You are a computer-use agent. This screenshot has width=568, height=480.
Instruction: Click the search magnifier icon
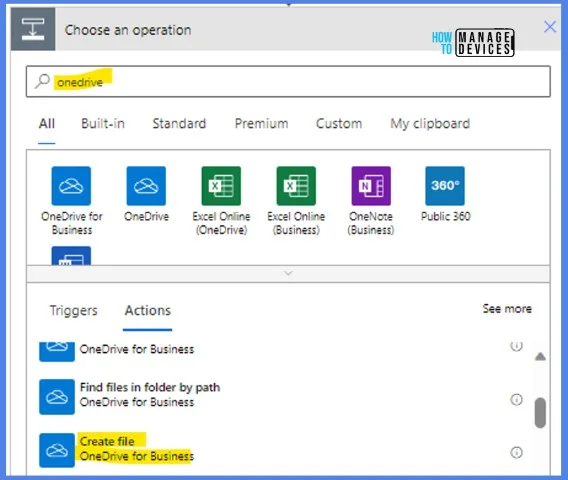[x=42, y=81]
